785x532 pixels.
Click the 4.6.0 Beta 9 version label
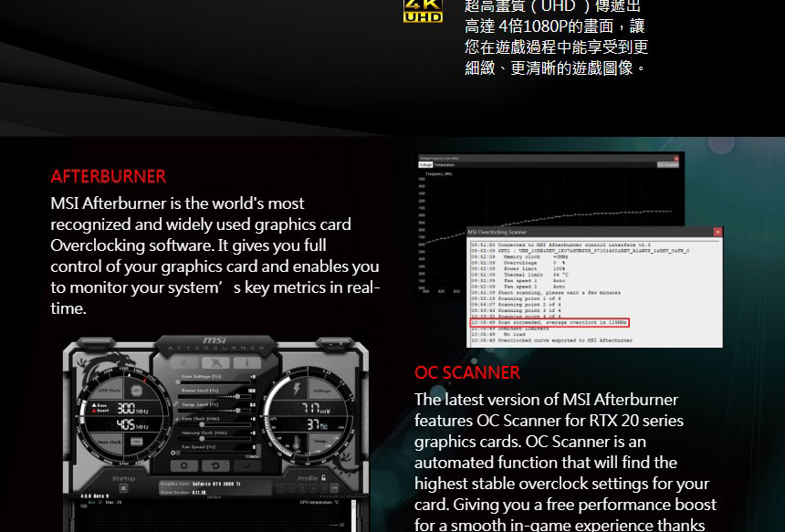95,496
